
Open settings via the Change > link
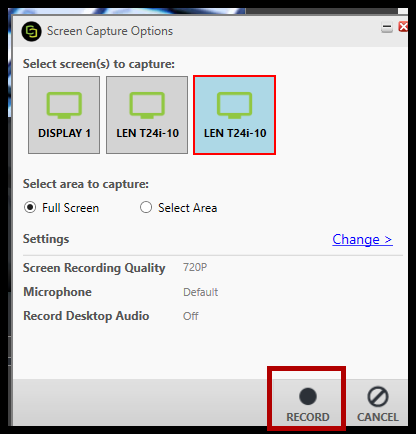point(362,239)
